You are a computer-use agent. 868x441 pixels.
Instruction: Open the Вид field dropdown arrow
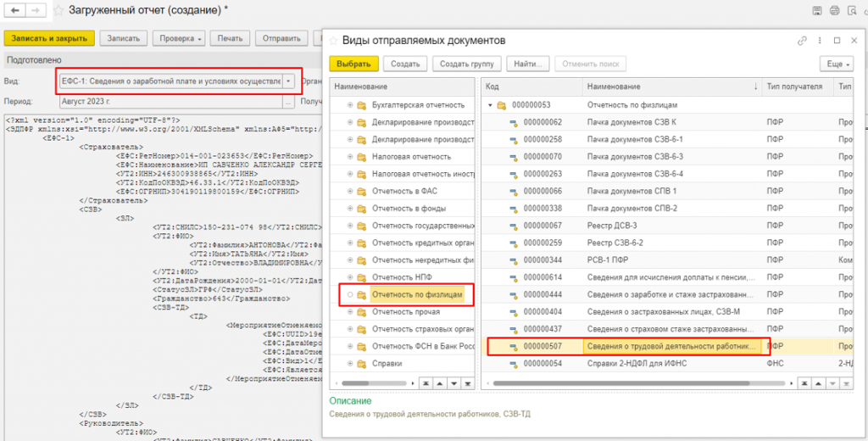pos(290,81)
